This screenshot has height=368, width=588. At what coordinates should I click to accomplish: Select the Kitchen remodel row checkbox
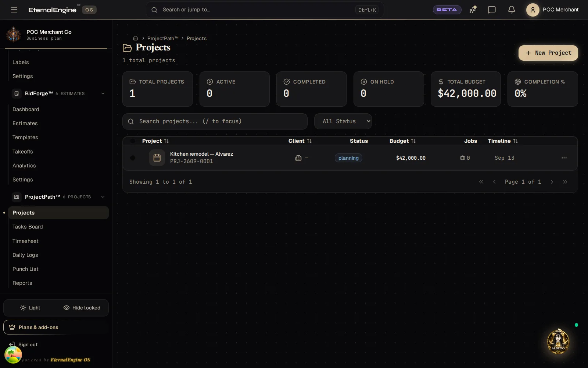(x=133, y=158)
